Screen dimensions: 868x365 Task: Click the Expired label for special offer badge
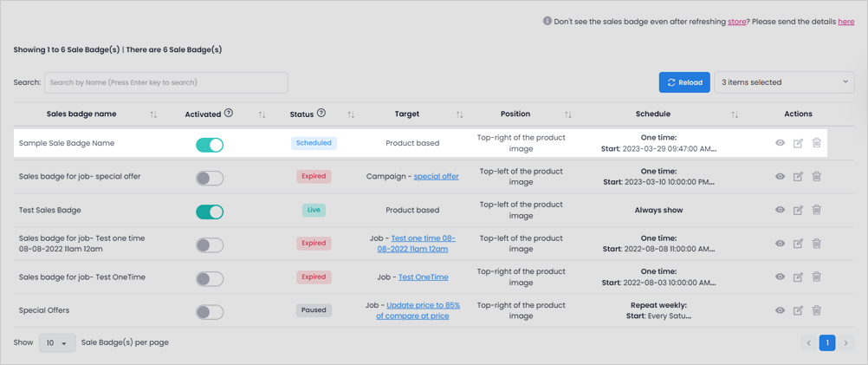coord(314,176)
